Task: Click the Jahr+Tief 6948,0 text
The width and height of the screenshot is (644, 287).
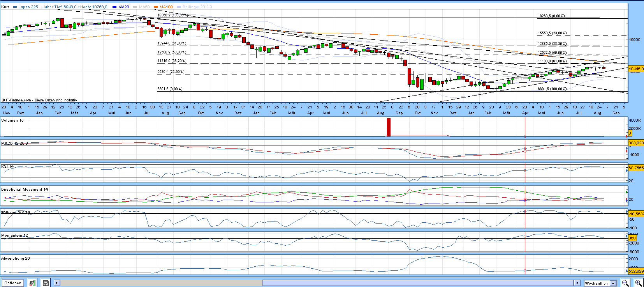Action: (x=59, y=7)
